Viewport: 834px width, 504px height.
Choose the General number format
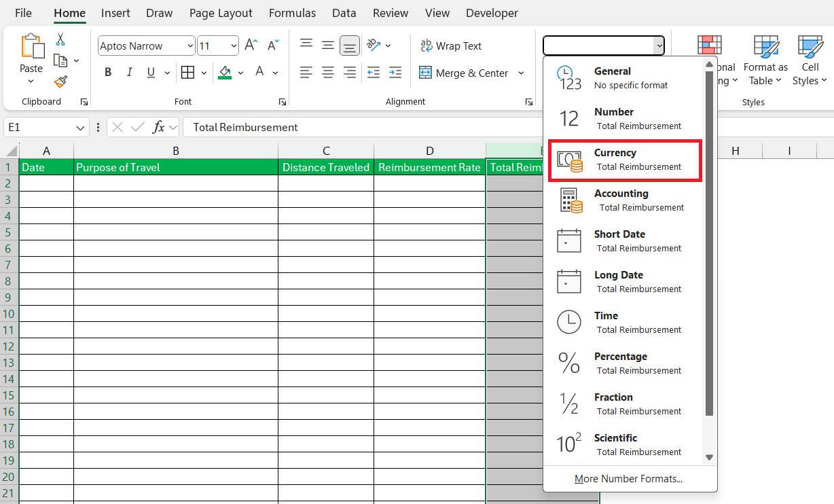(625, 78)
